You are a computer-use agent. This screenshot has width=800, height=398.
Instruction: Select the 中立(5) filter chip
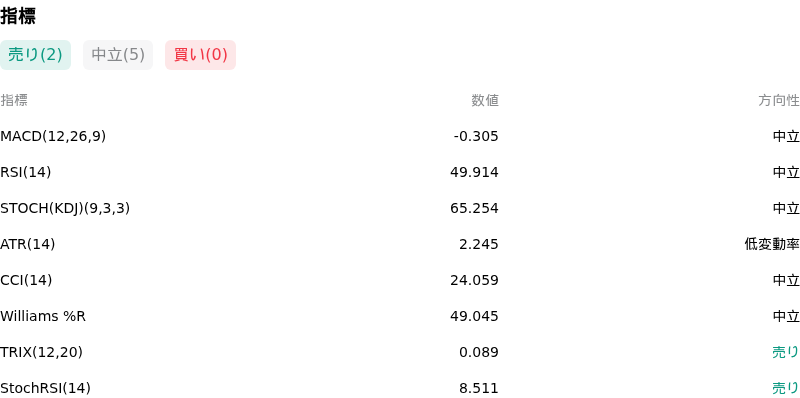click(118, 55)
